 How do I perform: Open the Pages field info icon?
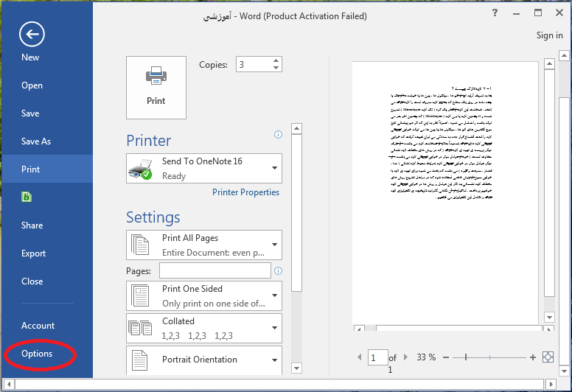pos(278,271)
